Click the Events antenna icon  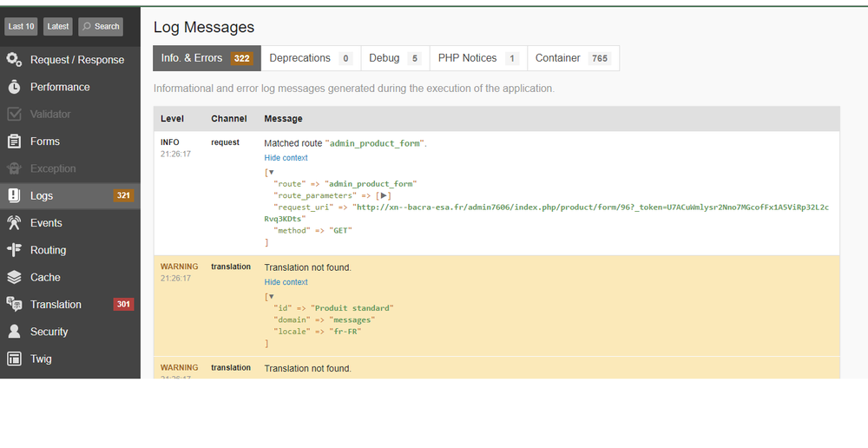coord(14,223)
